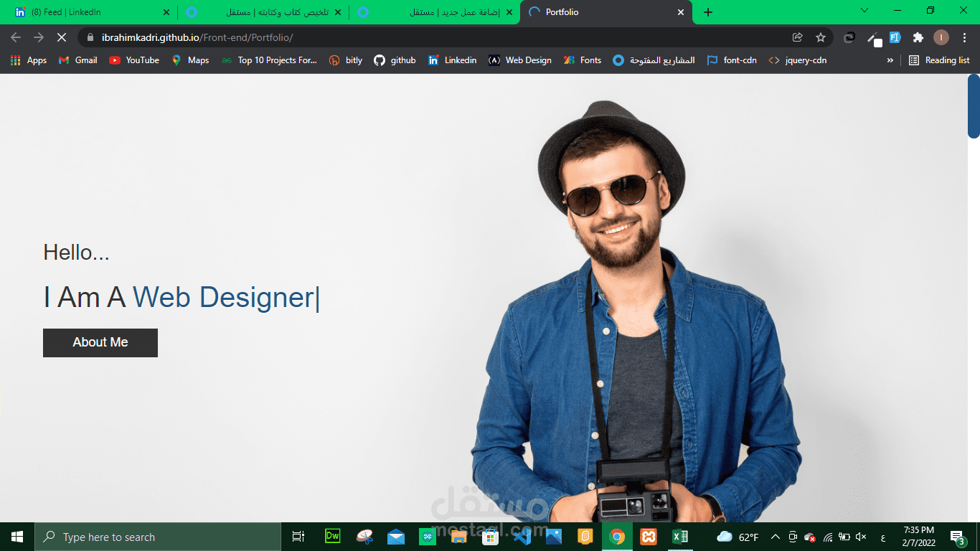Open the Gmail bookmark
Viewport: 980px width, 551px height.
point(78,60)
